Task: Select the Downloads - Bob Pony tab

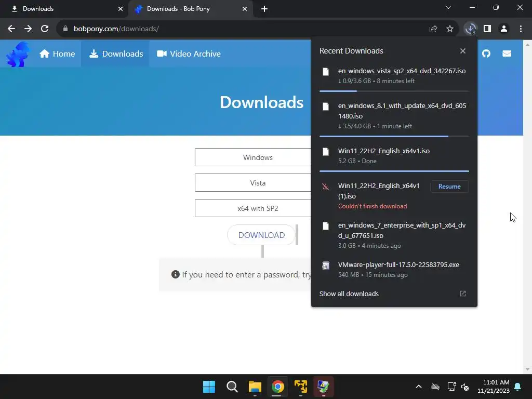Action: 190,9
